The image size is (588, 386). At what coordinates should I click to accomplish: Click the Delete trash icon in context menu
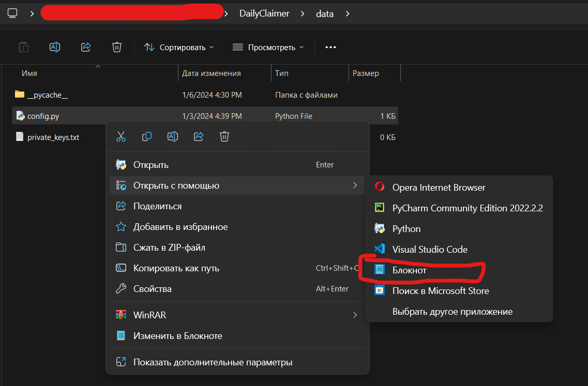click(224, 136)
